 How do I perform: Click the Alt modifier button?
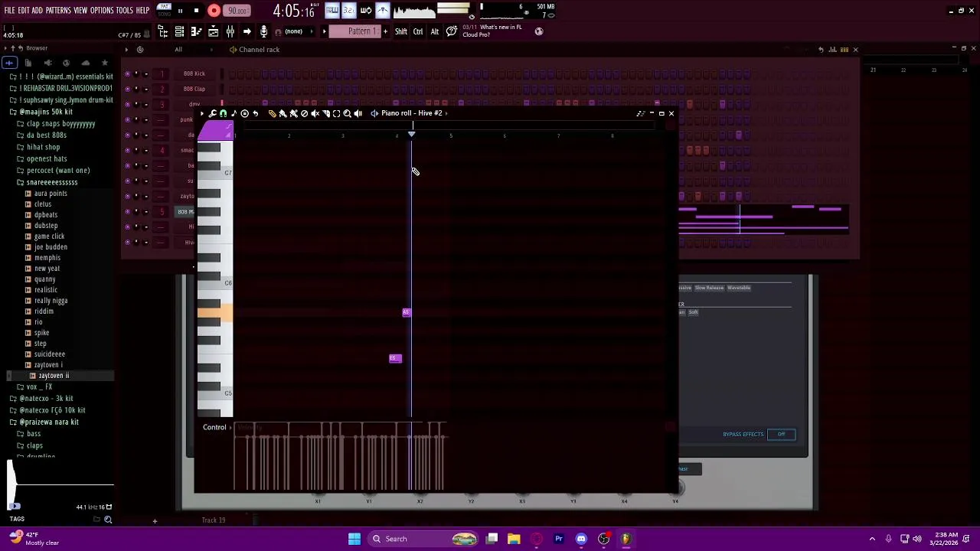(x=435, y=31)
